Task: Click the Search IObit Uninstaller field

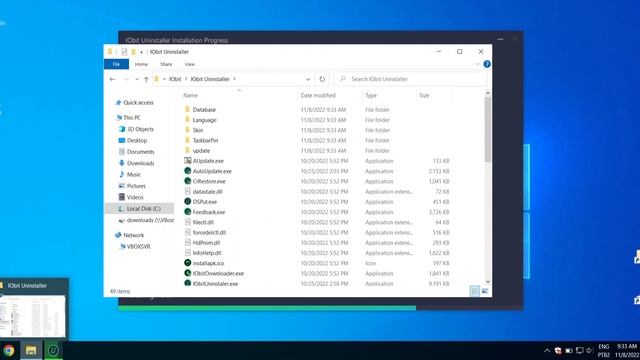Action: pos(411,79)
